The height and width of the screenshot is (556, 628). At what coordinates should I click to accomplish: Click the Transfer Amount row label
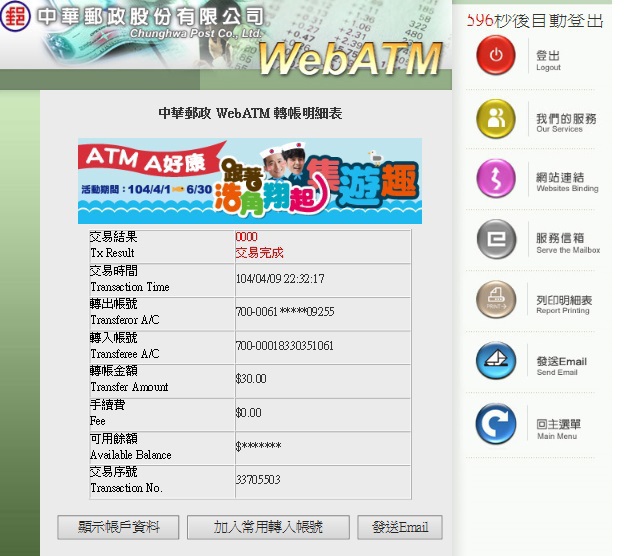pos(129,379)
